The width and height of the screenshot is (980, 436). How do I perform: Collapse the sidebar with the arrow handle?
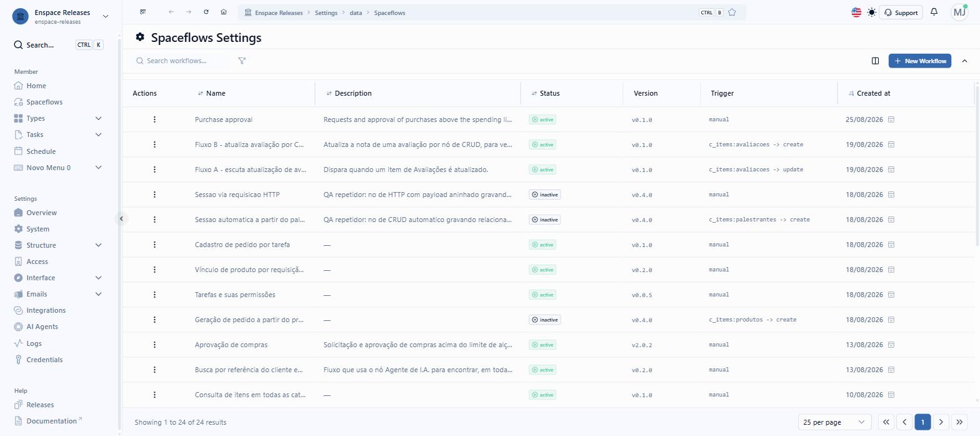(x=121, y=218)
